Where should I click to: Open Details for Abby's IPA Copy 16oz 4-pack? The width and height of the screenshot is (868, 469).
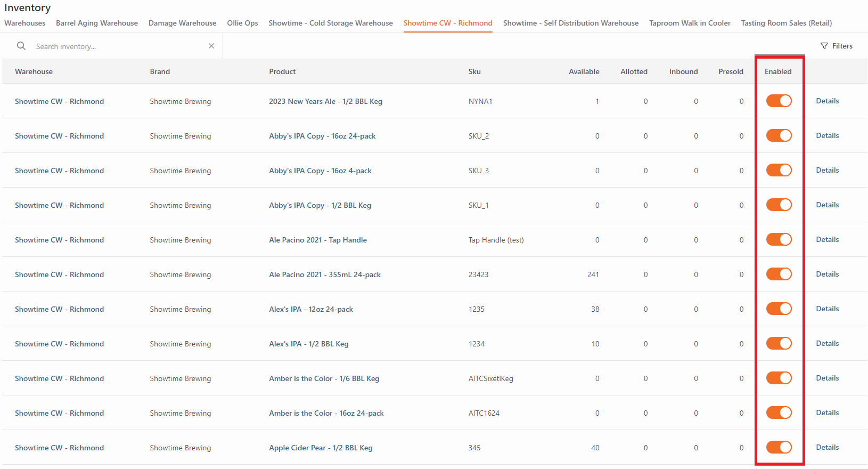pyautogui.click(x=827, y=170)
